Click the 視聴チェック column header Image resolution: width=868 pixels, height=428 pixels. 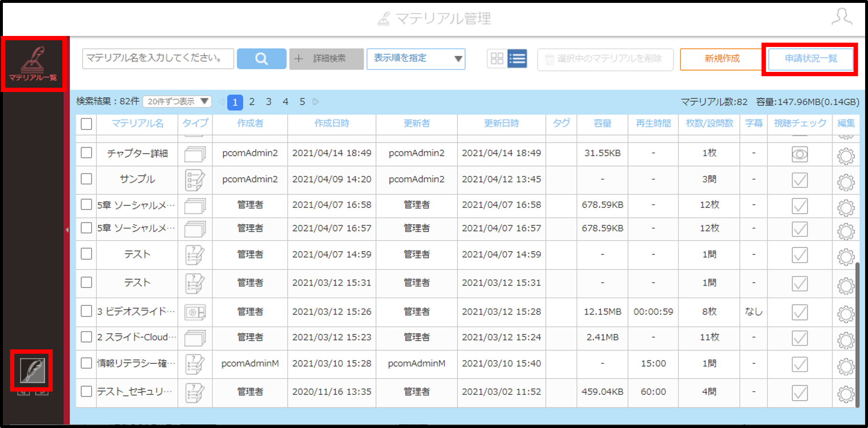tap(800, 123)
